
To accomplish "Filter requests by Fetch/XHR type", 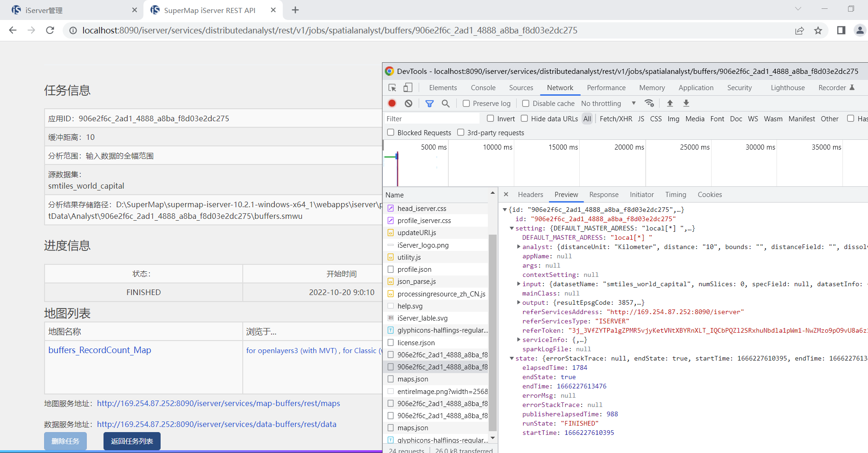I will coord(616,119).
